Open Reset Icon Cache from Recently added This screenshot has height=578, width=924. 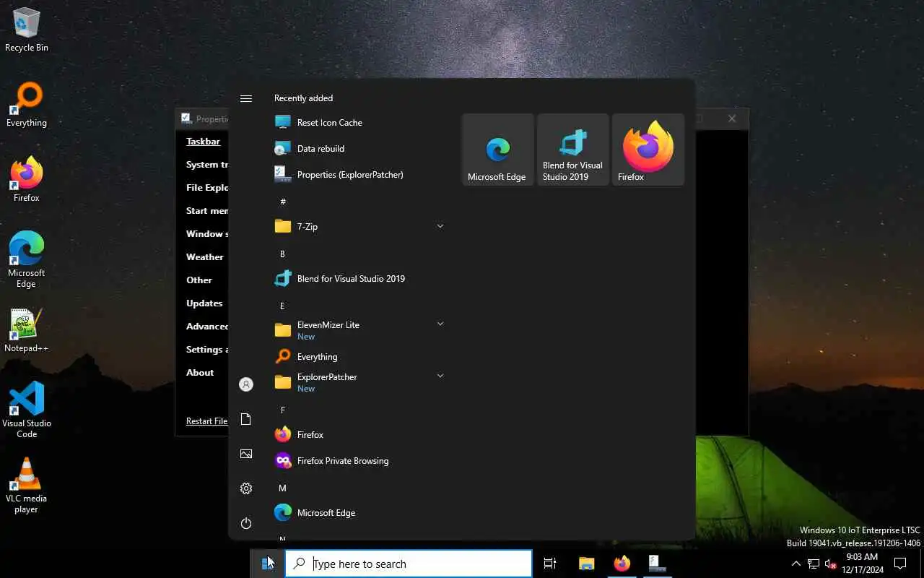[x=359, y=123]
